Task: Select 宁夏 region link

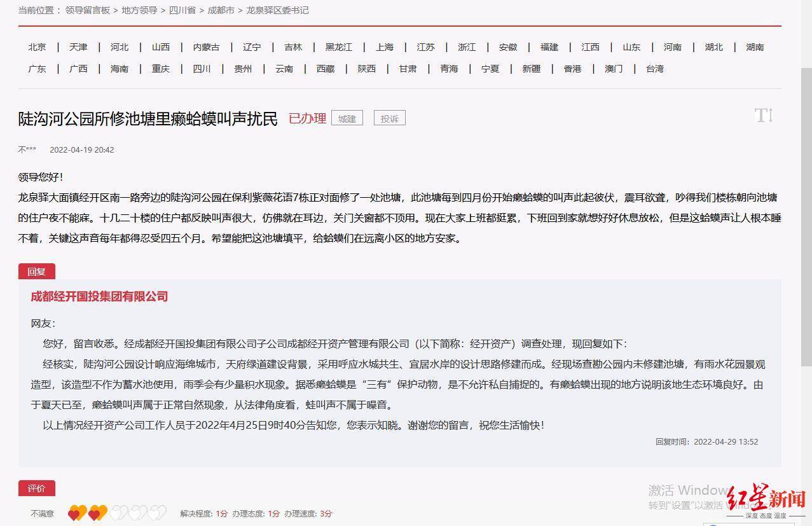Action: tap(490, 69)
